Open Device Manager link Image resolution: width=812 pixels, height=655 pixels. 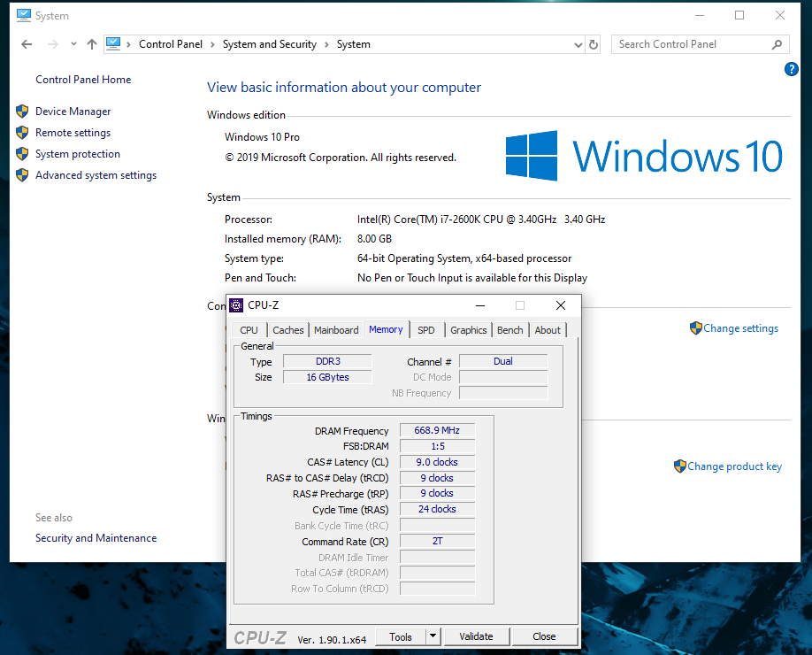(x=73, y=112)
